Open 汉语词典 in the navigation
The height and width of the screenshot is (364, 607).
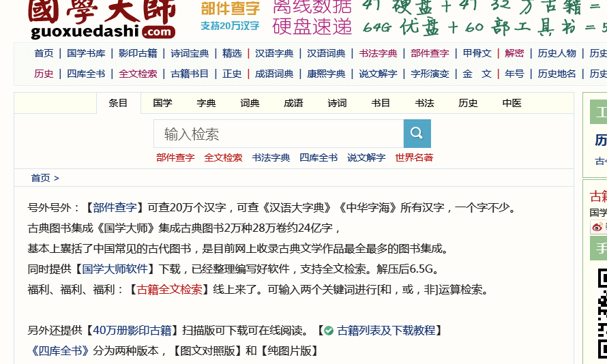(x=326, y=53)
